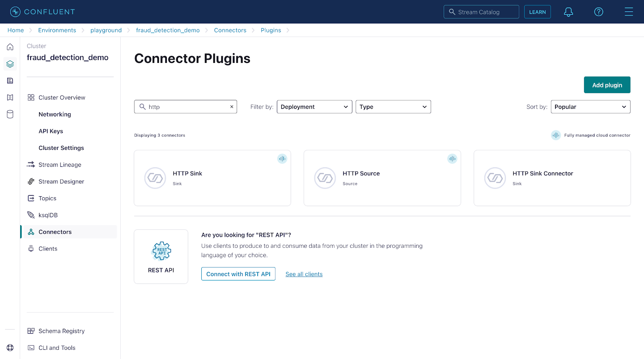Click the Connectors node icon
The width and height of the screenshot is (644, 359).
tap(31, 232)
